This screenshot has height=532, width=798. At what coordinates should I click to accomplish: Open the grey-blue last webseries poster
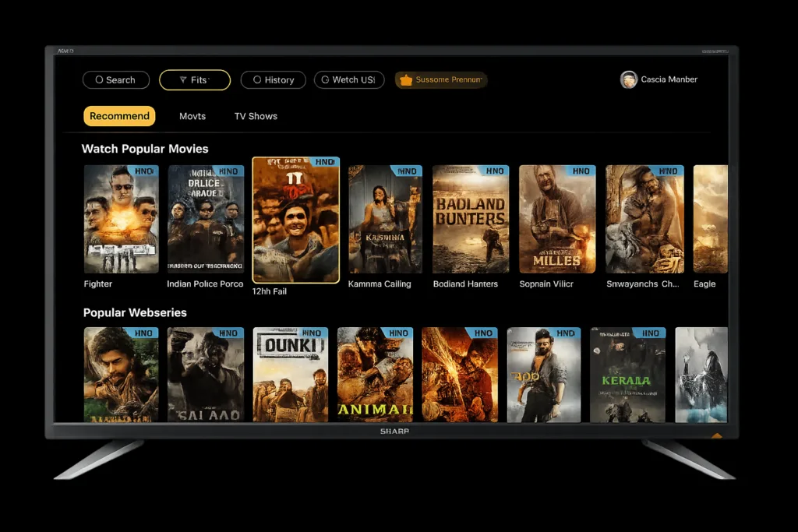coord(701,375)
